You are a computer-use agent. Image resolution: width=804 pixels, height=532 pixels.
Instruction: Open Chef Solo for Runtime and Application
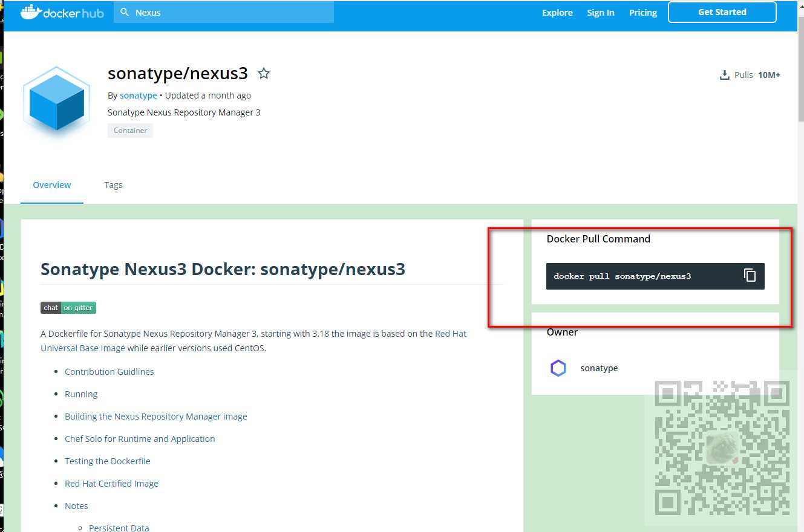click(x=140, y=439)
